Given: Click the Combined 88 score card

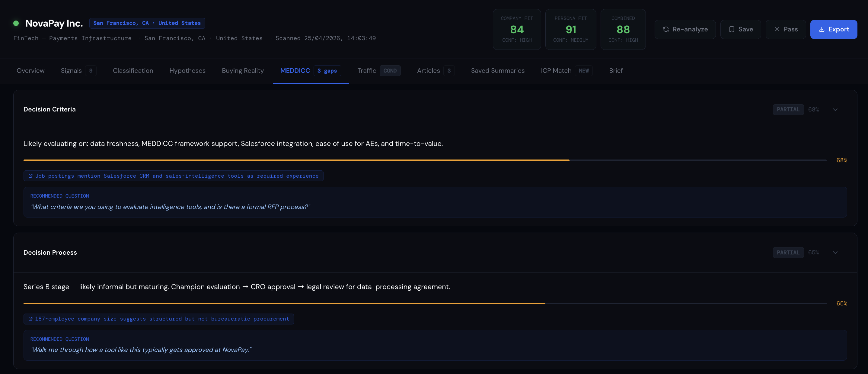Looking at the screenshot, I should pyautogui.click(x=623, y=29).
